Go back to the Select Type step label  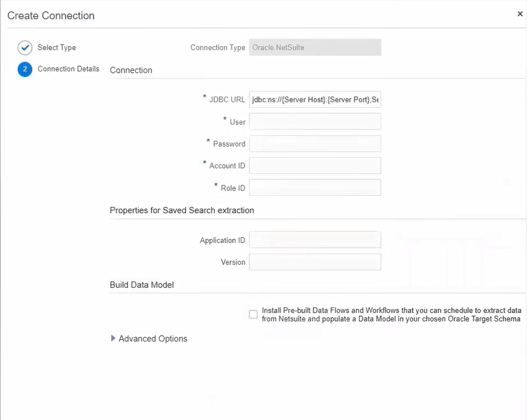57,48
